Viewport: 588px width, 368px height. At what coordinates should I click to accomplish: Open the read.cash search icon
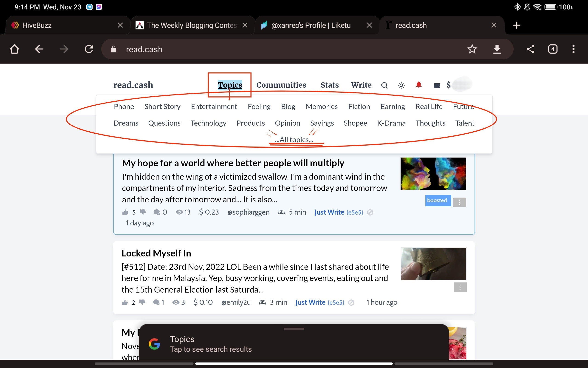384,85
